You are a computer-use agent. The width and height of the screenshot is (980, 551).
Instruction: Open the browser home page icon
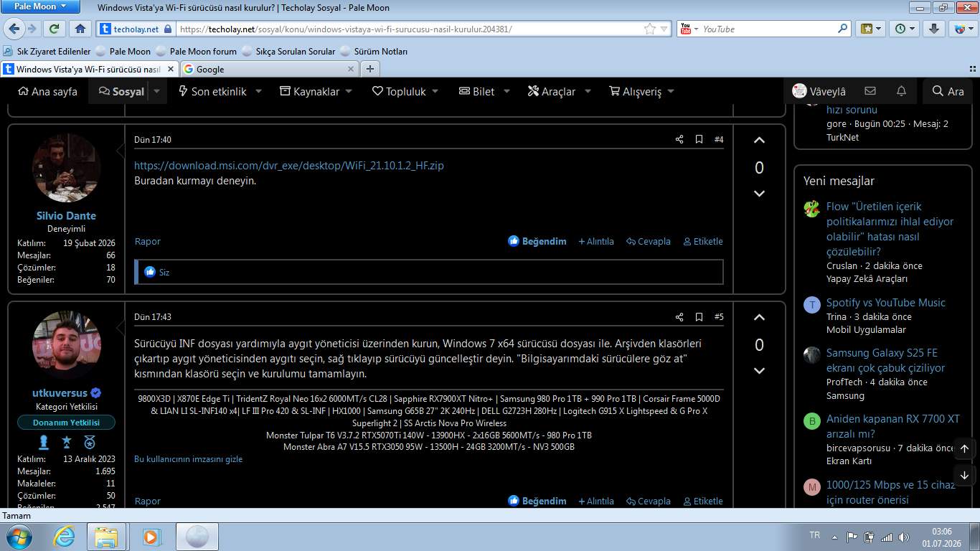tap(80, 29)
